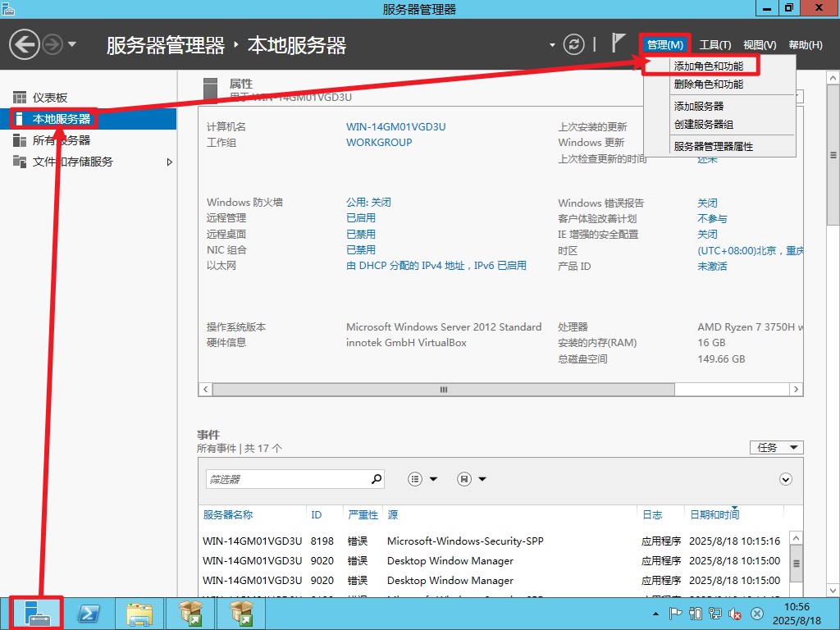Click the WORKGROUP link
Viewport: 840px width, 630px height.
[x=379, y=143]
